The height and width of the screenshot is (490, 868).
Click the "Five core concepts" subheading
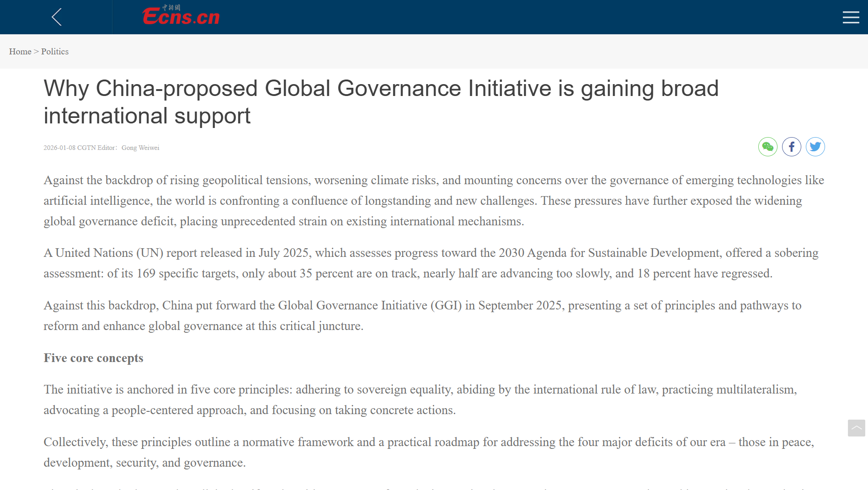93,358
